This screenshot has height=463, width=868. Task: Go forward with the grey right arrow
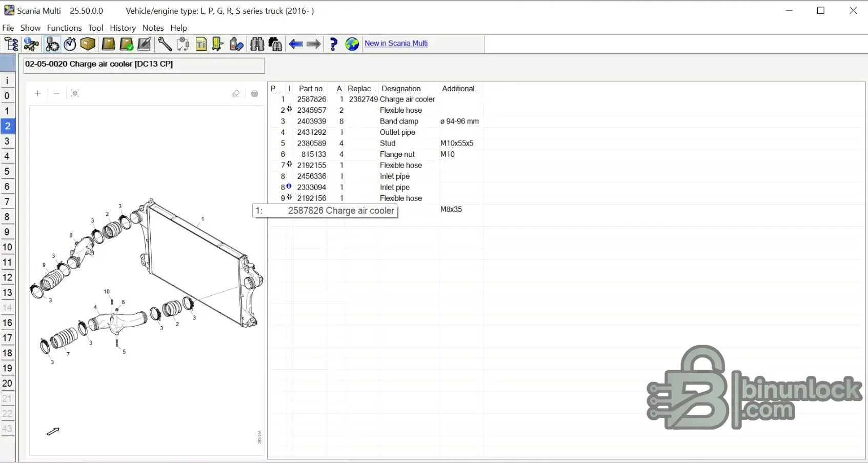(x=314, y=44)
